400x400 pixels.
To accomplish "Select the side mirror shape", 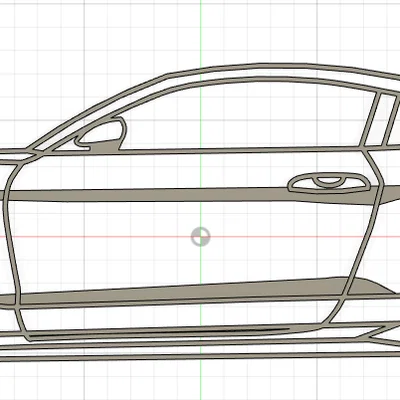I will coord(101,133).
